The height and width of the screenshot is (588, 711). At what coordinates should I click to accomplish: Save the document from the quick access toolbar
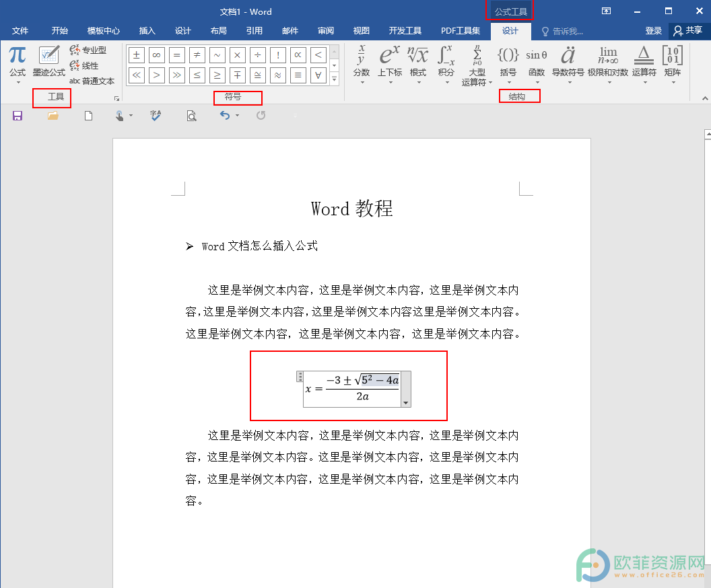(18, 116)
